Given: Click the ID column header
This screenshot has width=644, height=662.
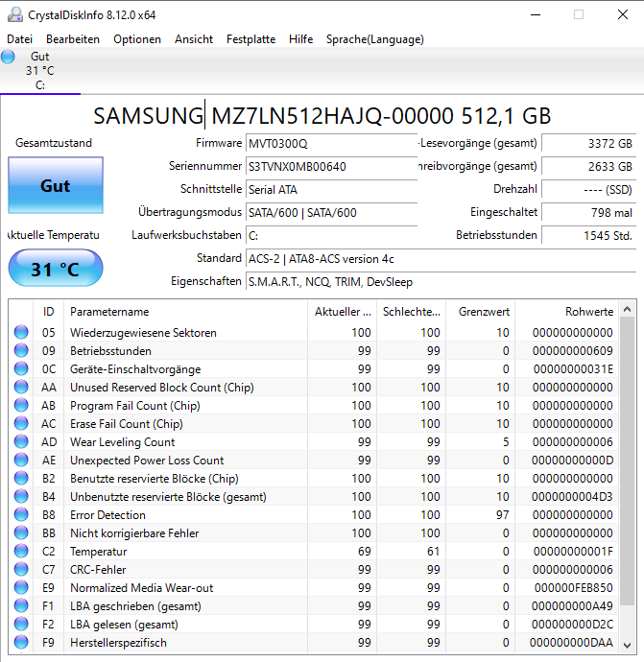Looking at the screenshot, I should click(48, 312).
